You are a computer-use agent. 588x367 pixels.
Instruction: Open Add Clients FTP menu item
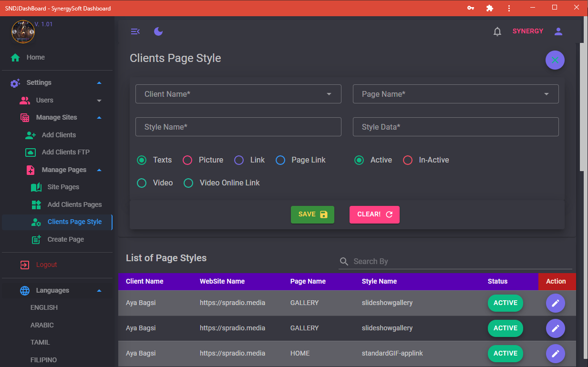click(x=65, y=152)
